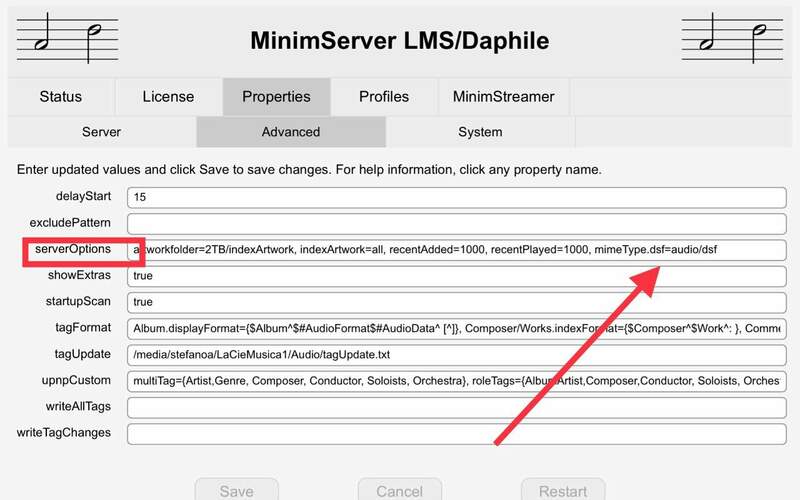Open the Status tab
This screenshot has width=800, height=500.
tap(61, 97)
